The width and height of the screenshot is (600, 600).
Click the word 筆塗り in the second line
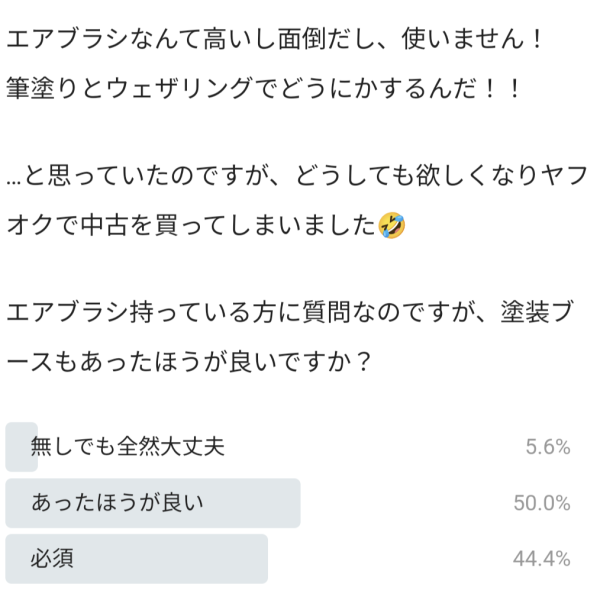pos(45,89)
